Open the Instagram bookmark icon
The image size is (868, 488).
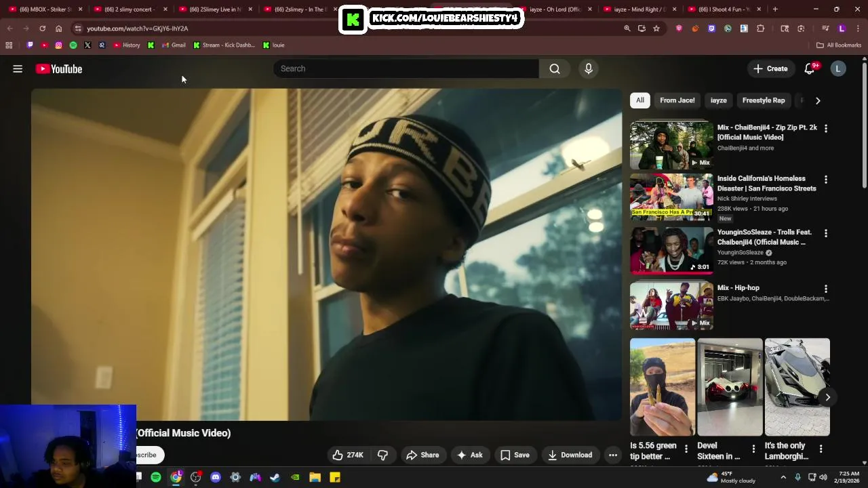(58, 45)
